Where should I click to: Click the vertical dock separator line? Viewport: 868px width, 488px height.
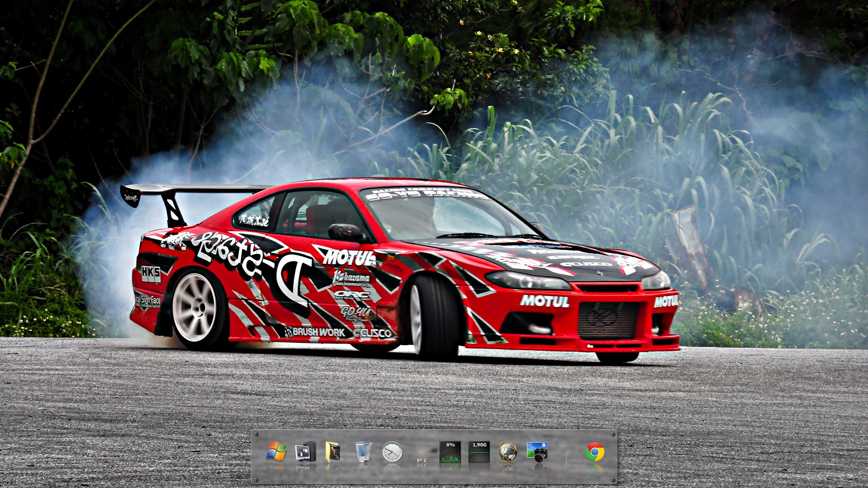pyautogui.click(x=566, y=456)
